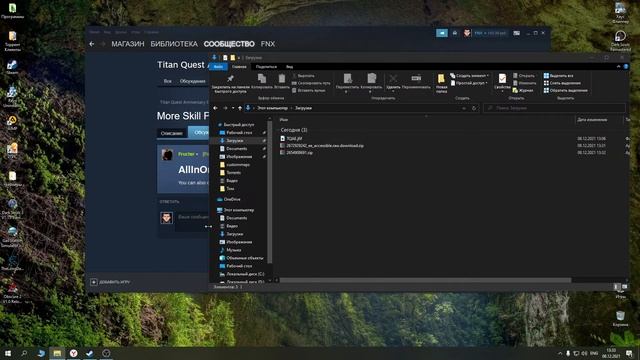Open the blue File tab in Explorer

tap(218, 67)
